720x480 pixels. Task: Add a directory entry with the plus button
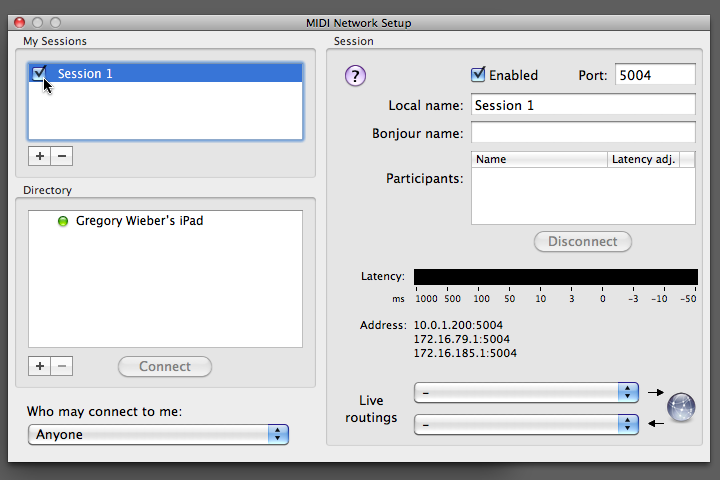pos(40,366)
